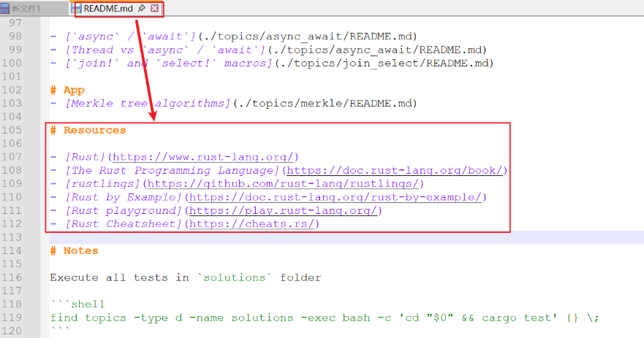Click the '[rustlings]' label text
Viewport: 644px width, 338px height.
pos(102,184)
